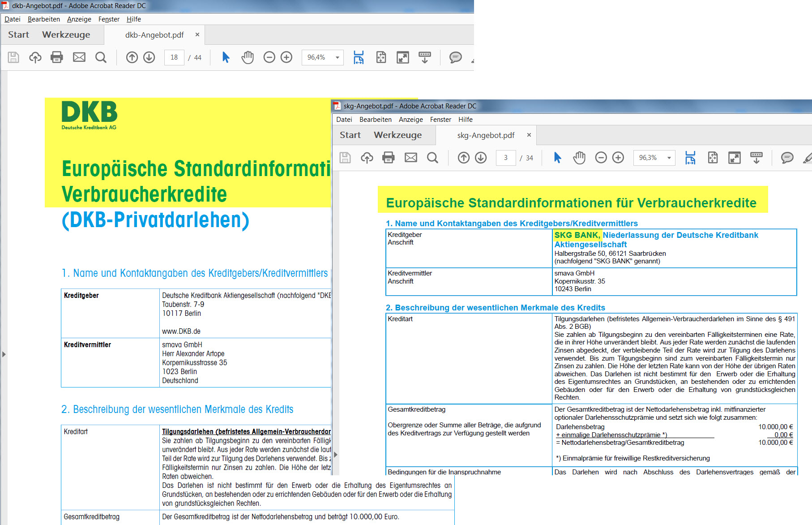Go to next page in dkb-Angebot window
The image size is (812, 525).
[149, 57]
